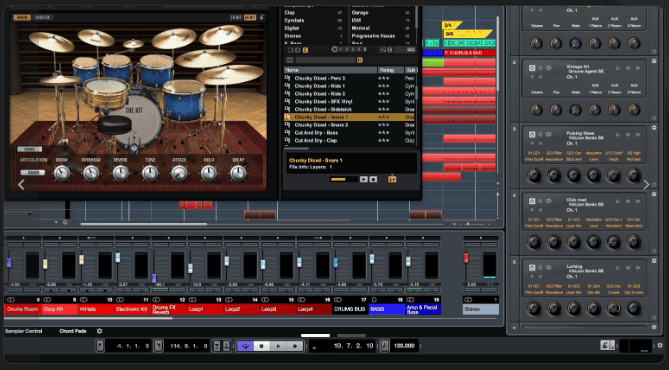Toggle the Record button in transport
669x370 pixels.
(294, 346)
